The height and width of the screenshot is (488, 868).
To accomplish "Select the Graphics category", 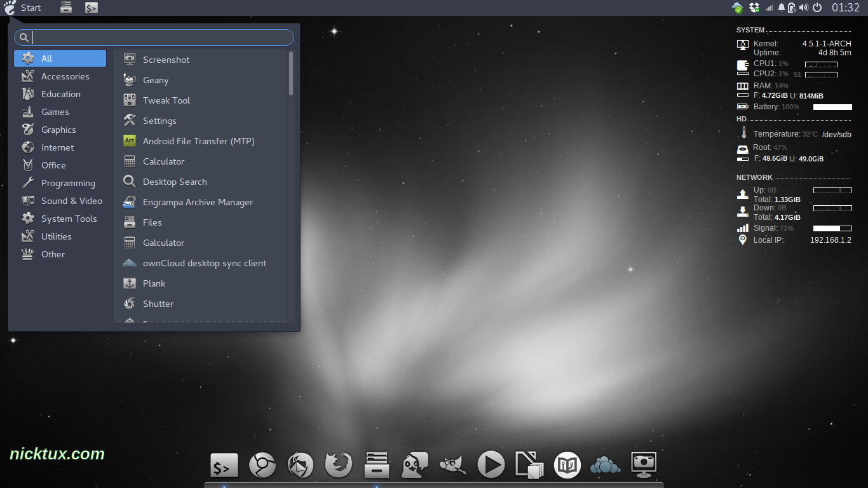I will pyautogui.click(x=58, y=130).
